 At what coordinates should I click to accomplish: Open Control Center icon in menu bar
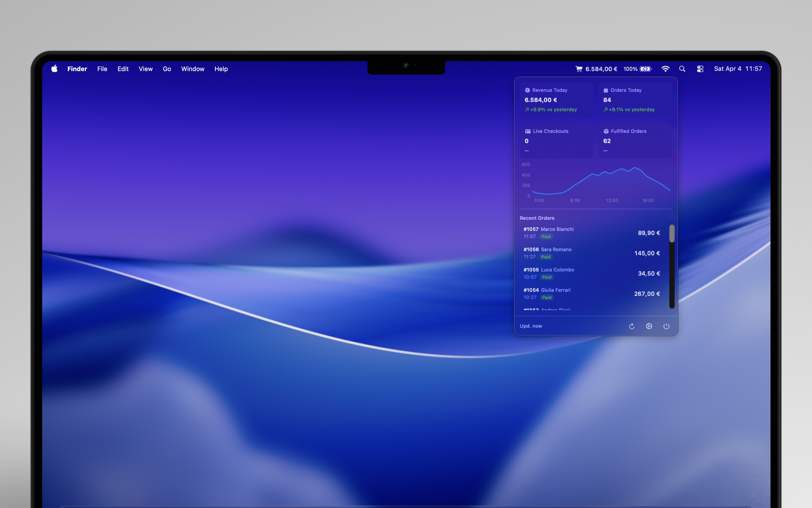pyautogui.click(x=700, y=69)
